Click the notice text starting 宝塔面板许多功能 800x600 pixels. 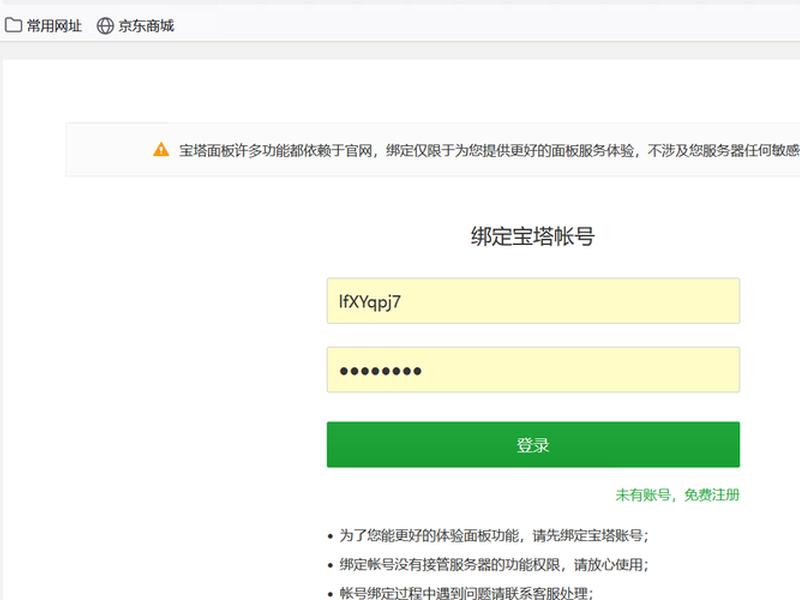click(489, 150)
